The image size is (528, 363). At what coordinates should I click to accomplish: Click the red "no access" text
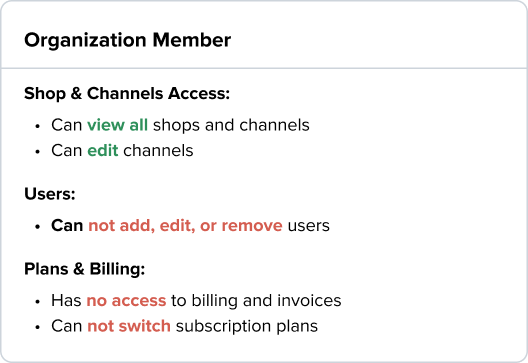point(126,300)
